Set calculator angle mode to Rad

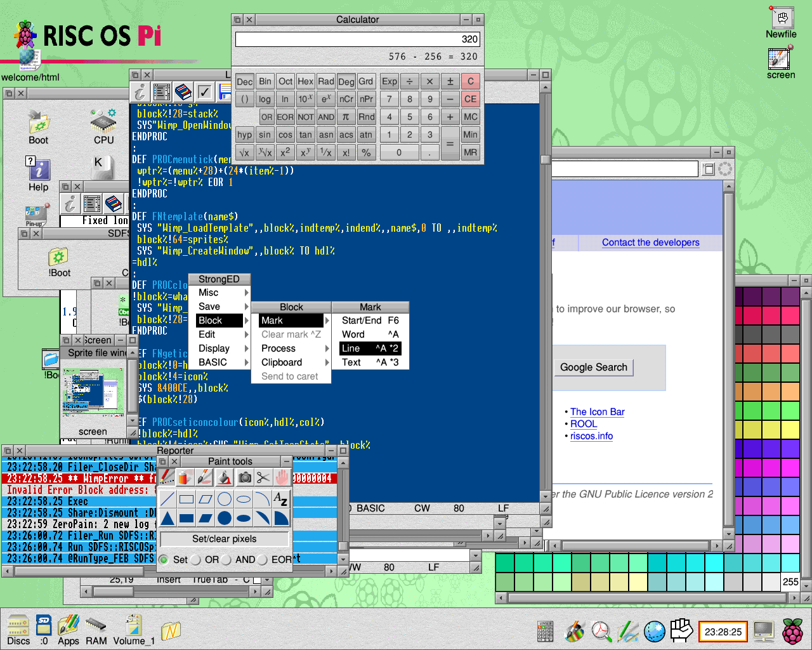coord(325,81)
